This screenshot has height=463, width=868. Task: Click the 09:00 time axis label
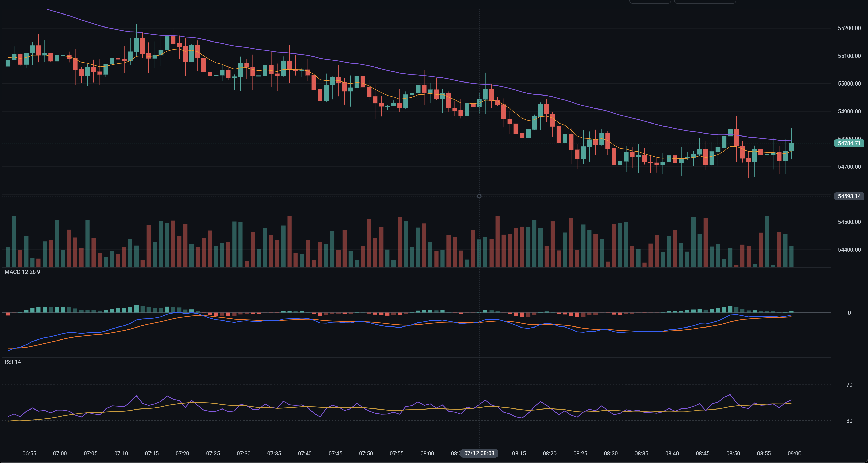pyautogui.click(x=795, y=453)
